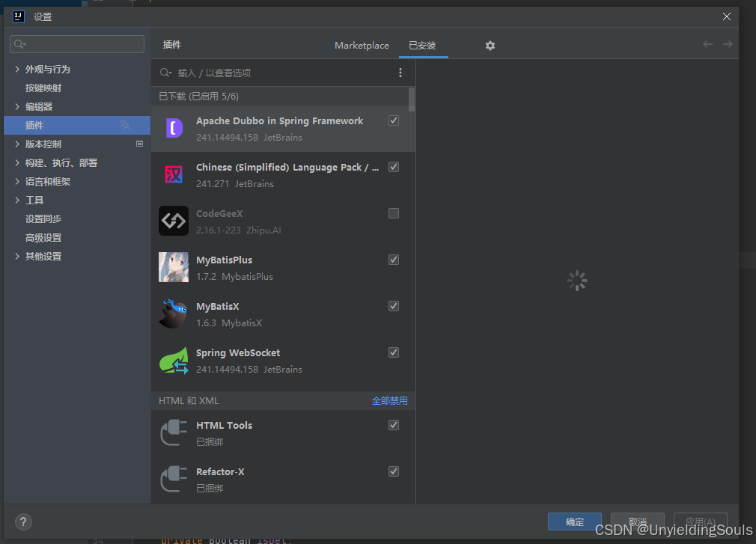
Task: Click the 取消 button
Action: pos(638,522)
